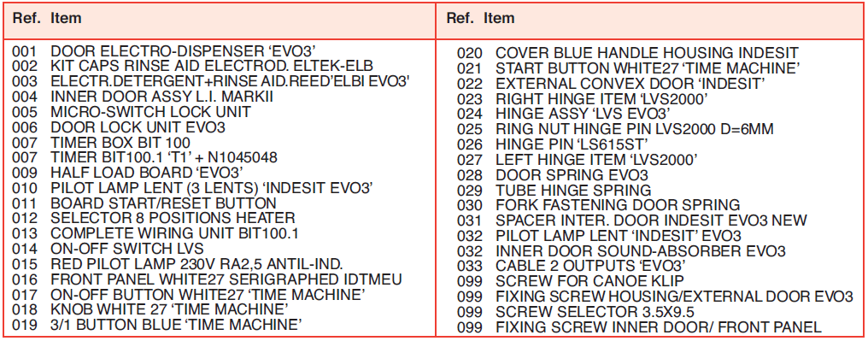The height and width of the screenshot is (341, 868).
Task: Select 3/1 BUTTON BLUE line
Action: tap(156, 323)
